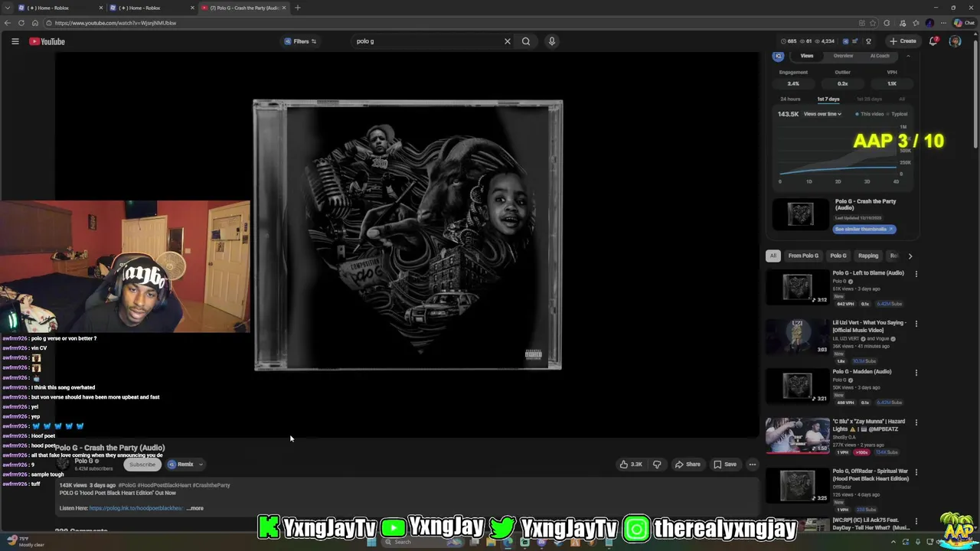Show more chips with the right arrow
Viewport: 980px width, 551px height.
click(910, 256)
